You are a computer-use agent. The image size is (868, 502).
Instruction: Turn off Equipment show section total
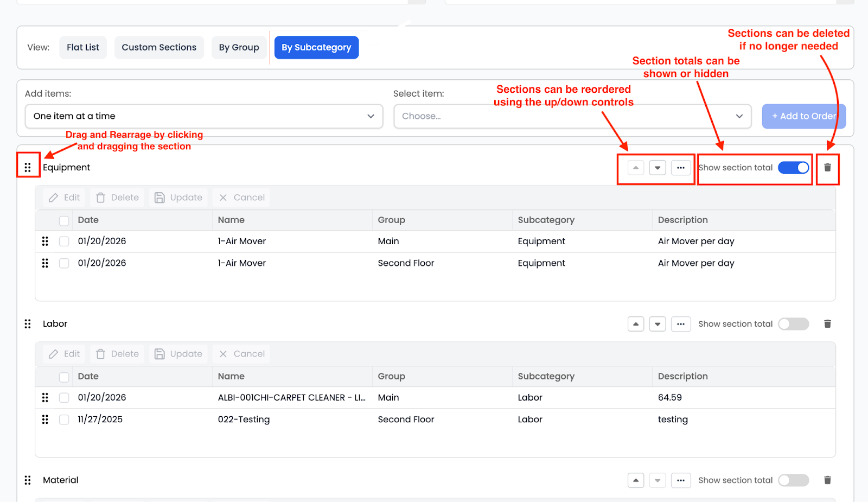click(793, 168)
